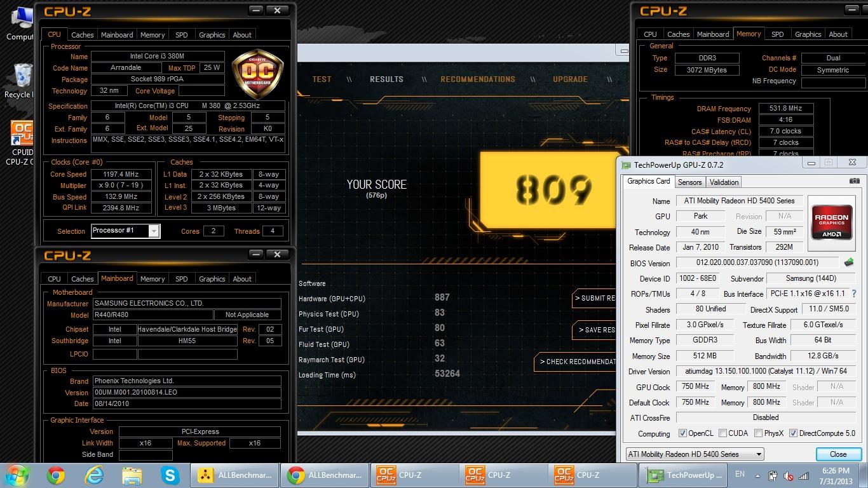Open SPD tab in the CPU-Z processor window
The height and width of the screenshot is (488, 868).
click(182, 35)
